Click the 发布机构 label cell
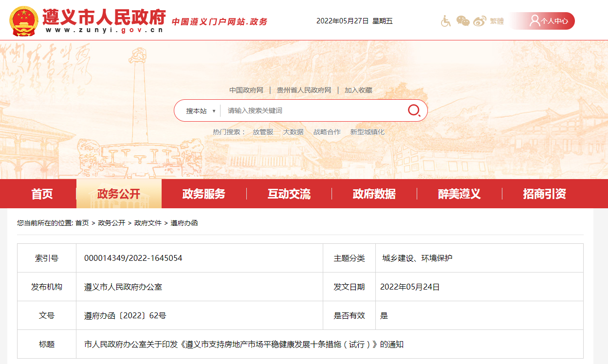608x364 pixels. (47, 287)
